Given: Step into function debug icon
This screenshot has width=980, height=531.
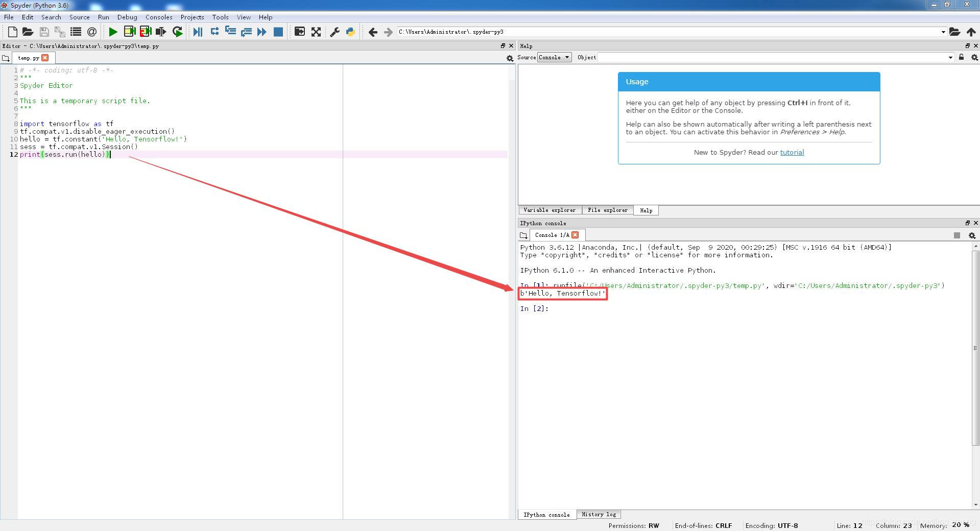Looking at the screenshot, I should click(x=230, y=32).
